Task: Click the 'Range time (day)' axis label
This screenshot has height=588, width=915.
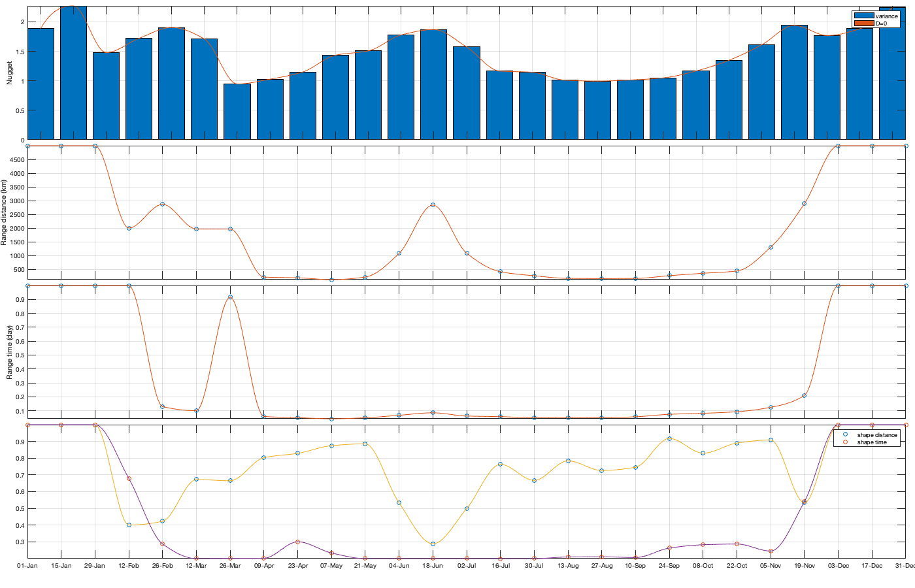Action: point(10,352)
